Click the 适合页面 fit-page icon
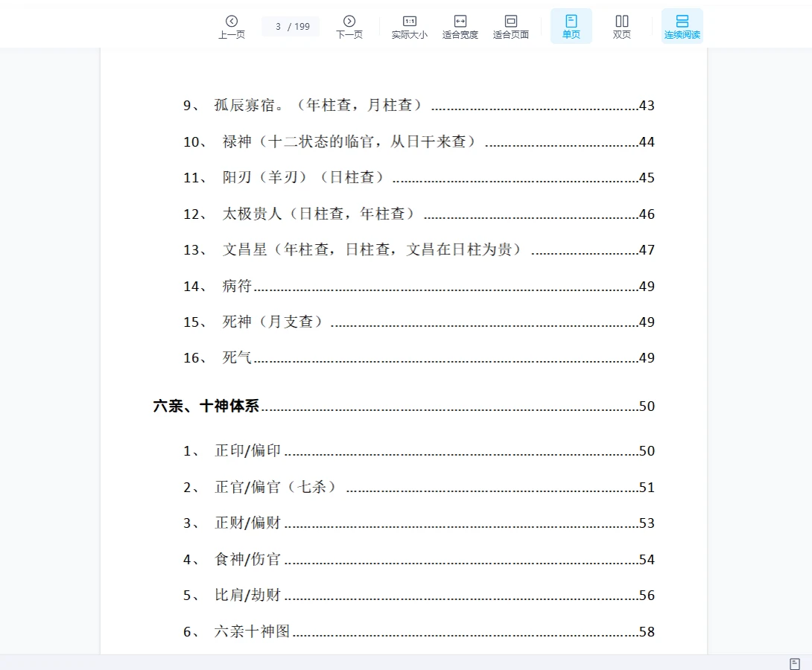 coord(511,25)
